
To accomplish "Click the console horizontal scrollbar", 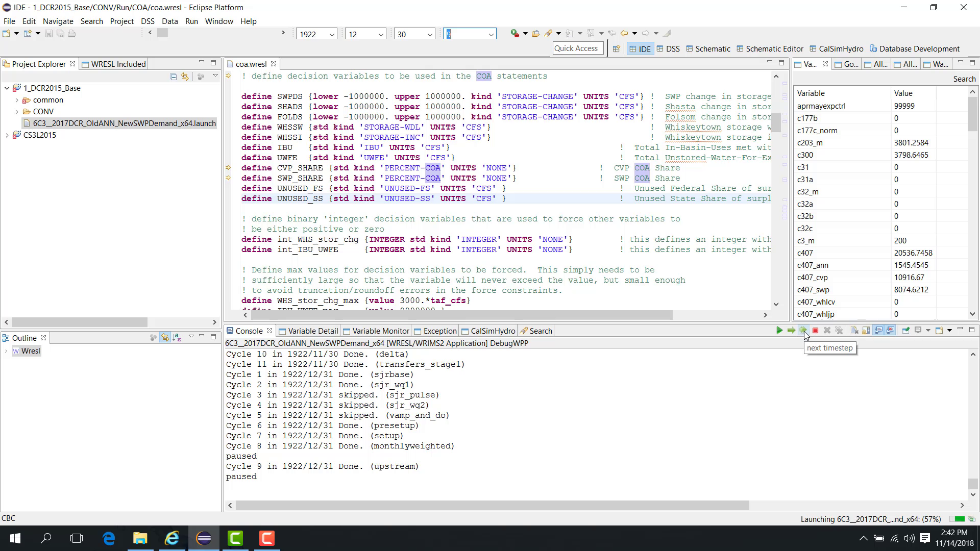I will point(493,505).
